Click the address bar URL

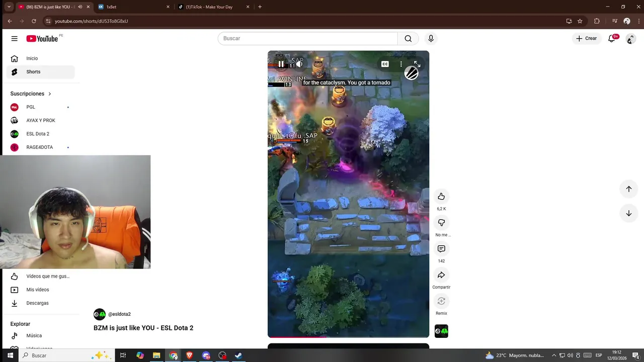(x=91, y=21)
